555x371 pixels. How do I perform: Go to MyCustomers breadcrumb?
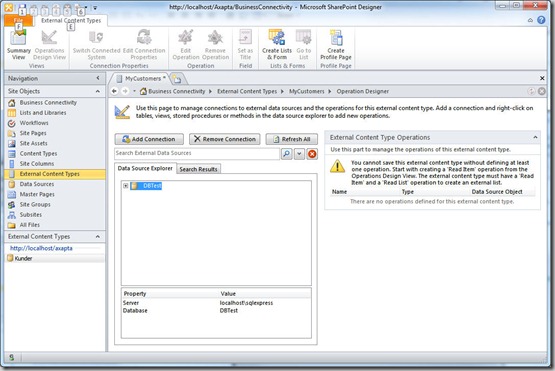coord(307,91)
